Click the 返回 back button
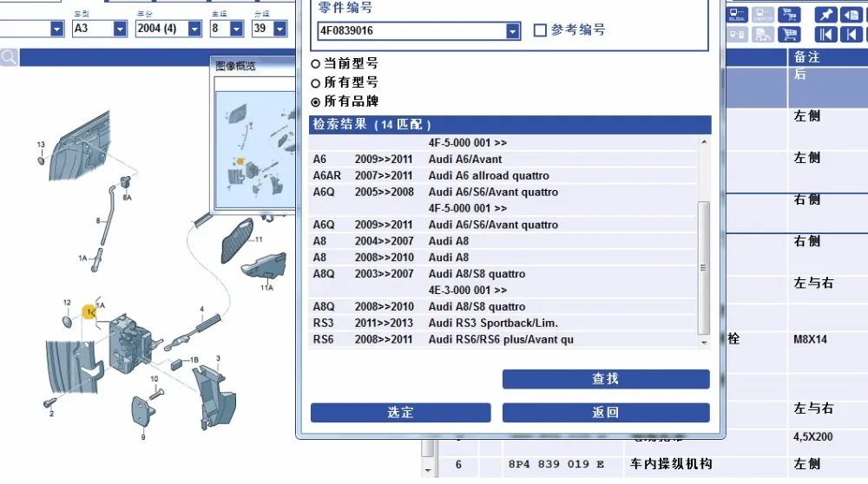Viewport: 868px width, 484px height. point(606,413)
